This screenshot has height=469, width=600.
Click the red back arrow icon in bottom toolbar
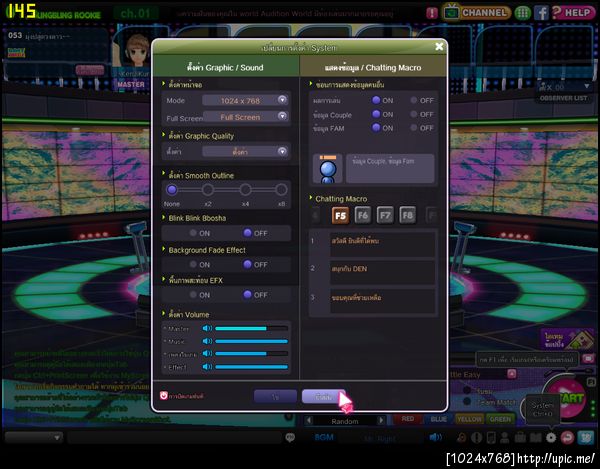point(567,437)
